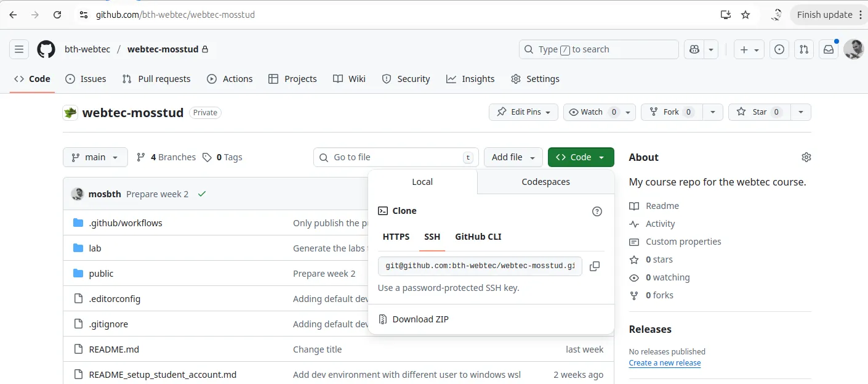Viewport: 868px width, 384px height.
Task: Open the pull requests shortcut icon in header
Action: pos(803,49)
